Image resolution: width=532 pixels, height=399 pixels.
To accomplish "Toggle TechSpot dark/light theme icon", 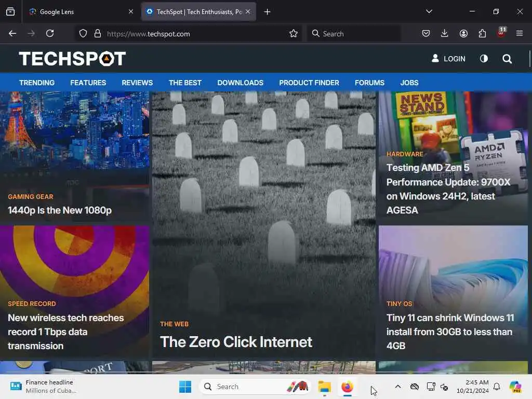I will click(484, 59).
